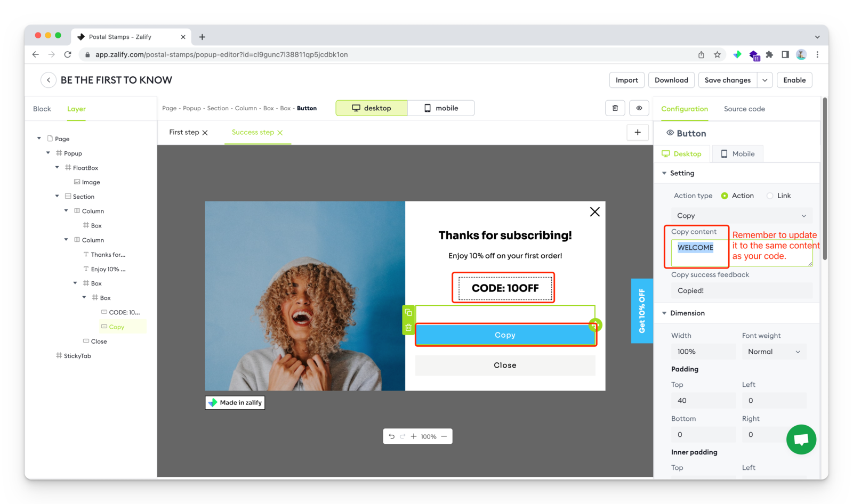Viewport: 853px width, 504px height.
Task: Click the Copy content text field
Action: point(698,252)
